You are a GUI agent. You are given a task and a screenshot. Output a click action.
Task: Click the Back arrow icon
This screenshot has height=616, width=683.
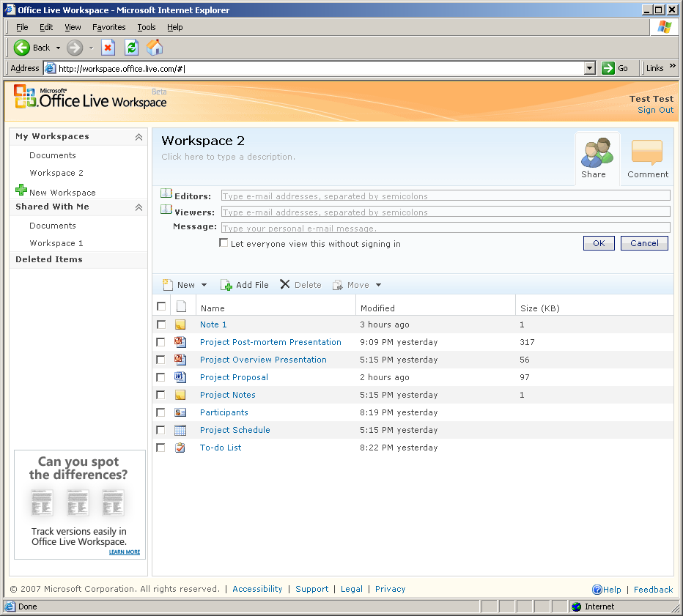(22, 48)
